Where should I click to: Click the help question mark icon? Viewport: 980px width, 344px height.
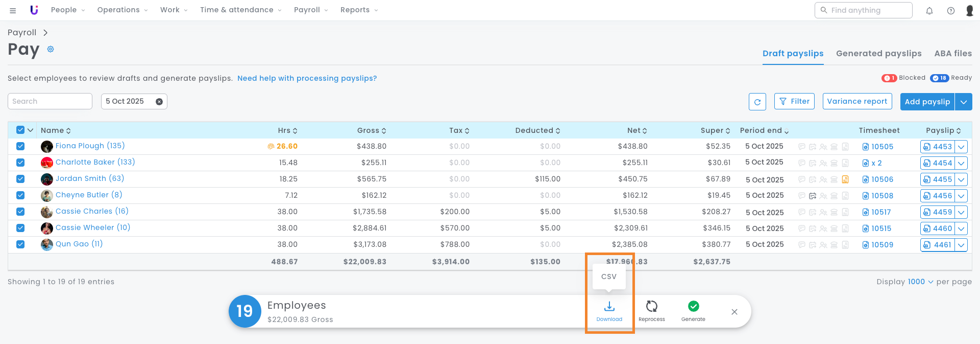951,11
